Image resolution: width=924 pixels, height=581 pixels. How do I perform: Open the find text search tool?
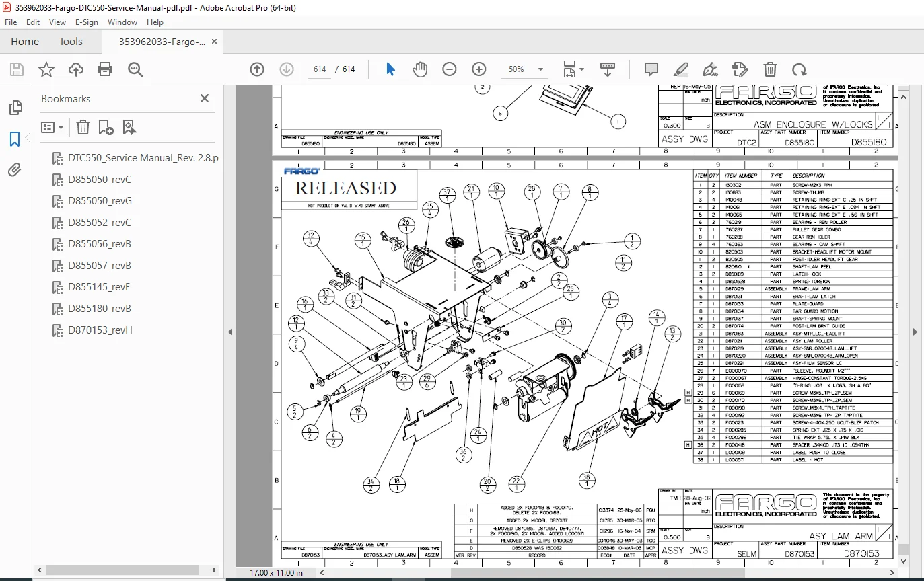point(135,69)
